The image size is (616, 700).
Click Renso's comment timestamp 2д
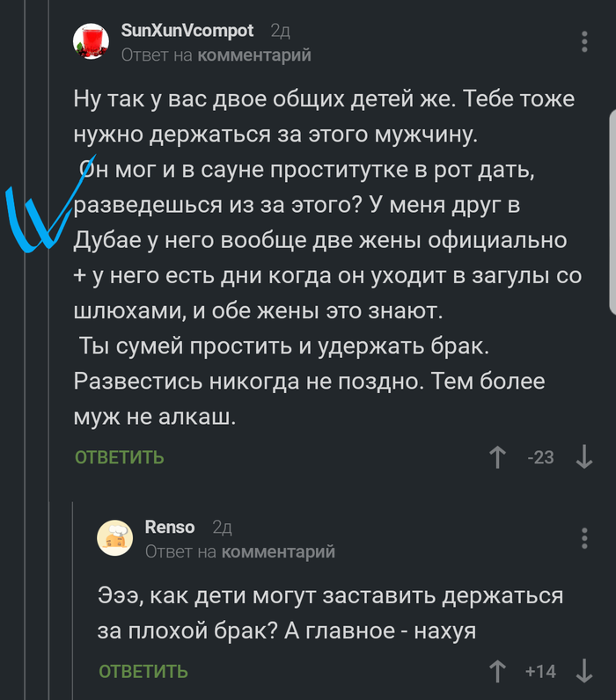point(222,528)
